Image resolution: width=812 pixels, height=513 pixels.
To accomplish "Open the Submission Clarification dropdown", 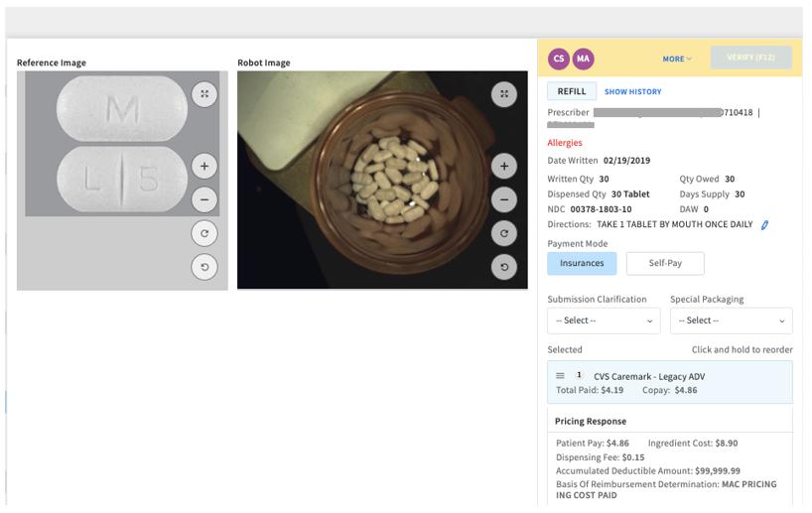I will point(604,321).
